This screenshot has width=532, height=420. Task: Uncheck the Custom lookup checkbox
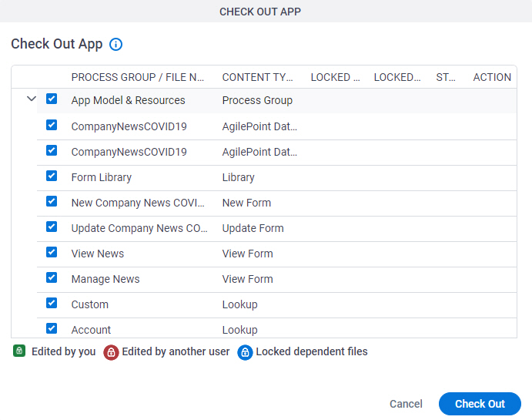(x=52, y=303)
